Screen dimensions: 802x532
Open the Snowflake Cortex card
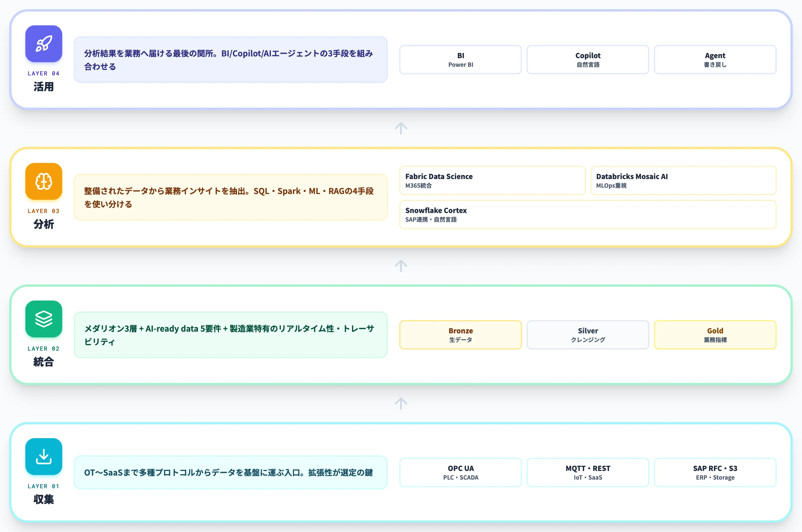click(x=588, y=214)
